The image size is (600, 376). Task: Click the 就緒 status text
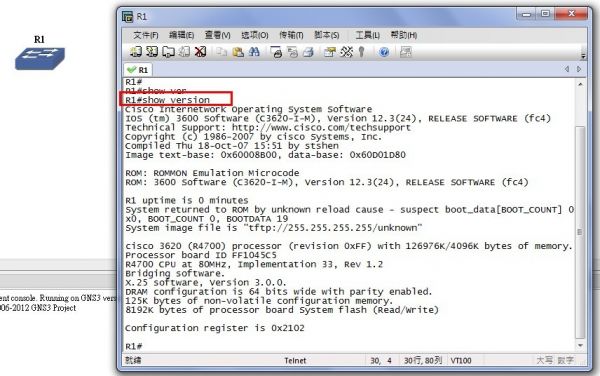click(x=133, y=360)
